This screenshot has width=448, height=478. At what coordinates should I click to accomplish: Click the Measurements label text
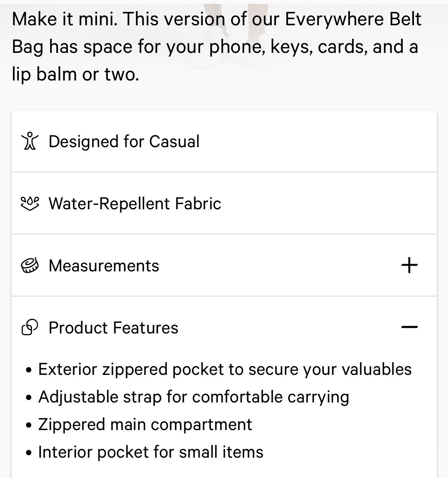104,266
